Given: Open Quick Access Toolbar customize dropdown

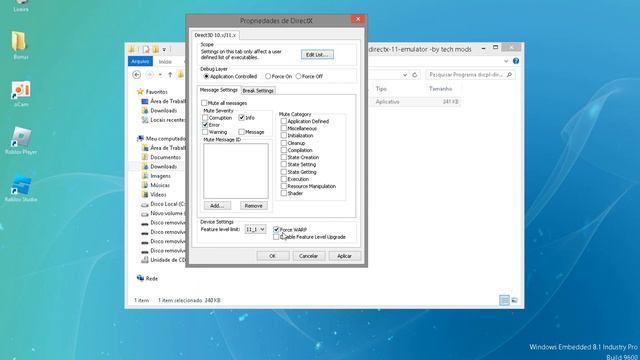Looking at the screenshot, I should click(164, 50).
